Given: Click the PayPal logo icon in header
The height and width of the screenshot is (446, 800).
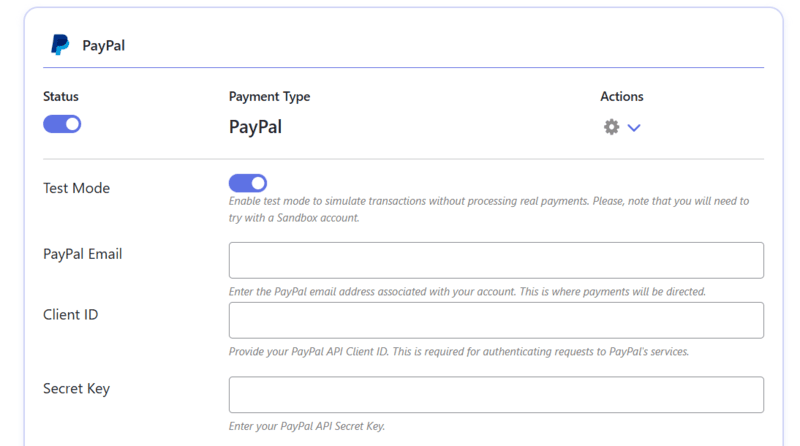Looking at the screenshot, I should click(60, 45).
